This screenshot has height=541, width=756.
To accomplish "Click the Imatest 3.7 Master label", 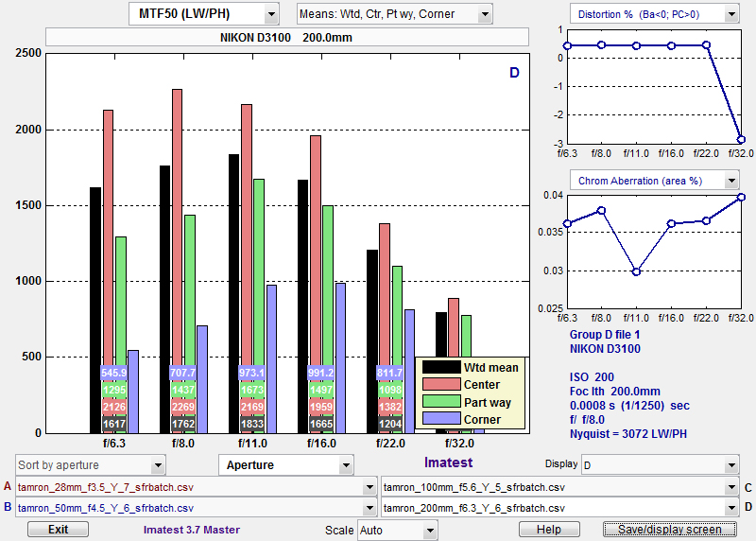I will pos(192,530).
